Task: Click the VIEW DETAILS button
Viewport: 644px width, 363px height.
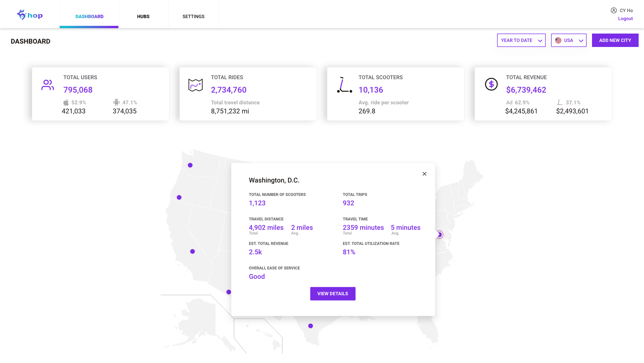Action: pos(333,294)
